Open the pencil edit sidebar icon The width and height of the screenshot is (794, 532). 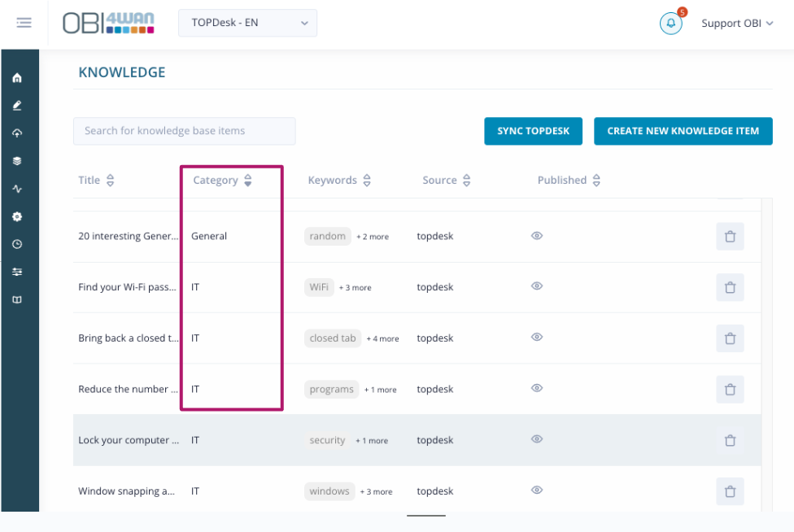[x=17, y=105]
